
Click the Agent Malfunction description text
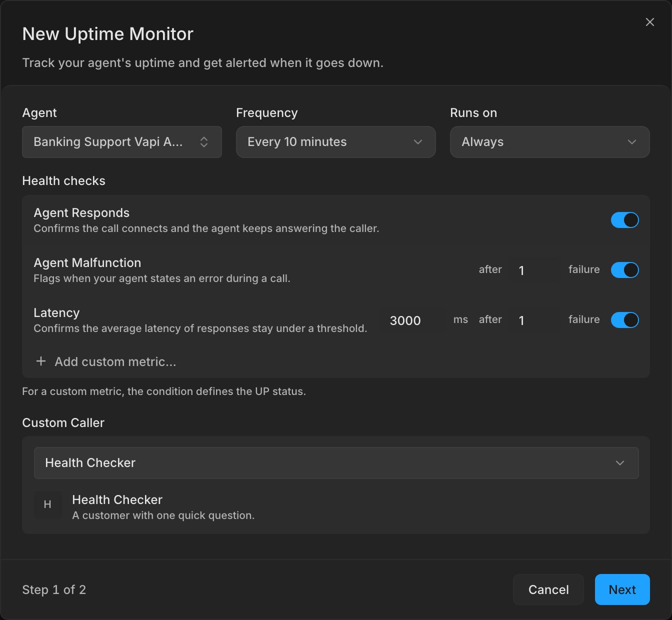point(162,278)
